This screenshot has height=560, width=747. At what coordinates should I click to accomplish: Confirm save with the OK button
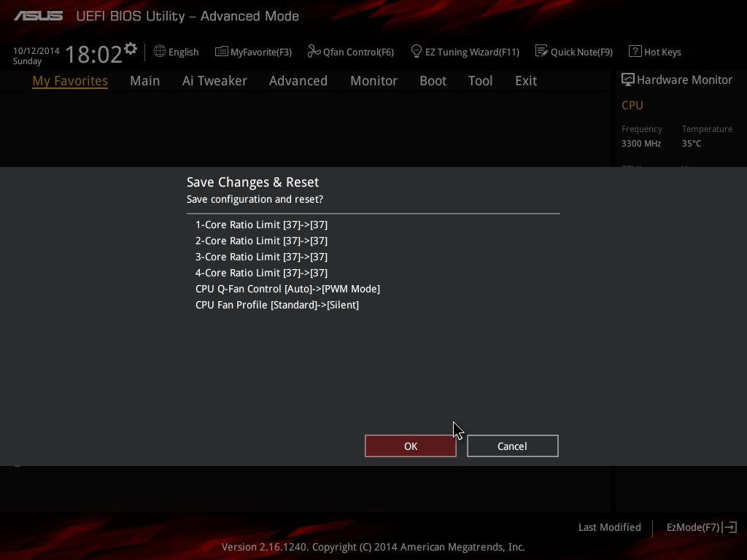[411, 446]
